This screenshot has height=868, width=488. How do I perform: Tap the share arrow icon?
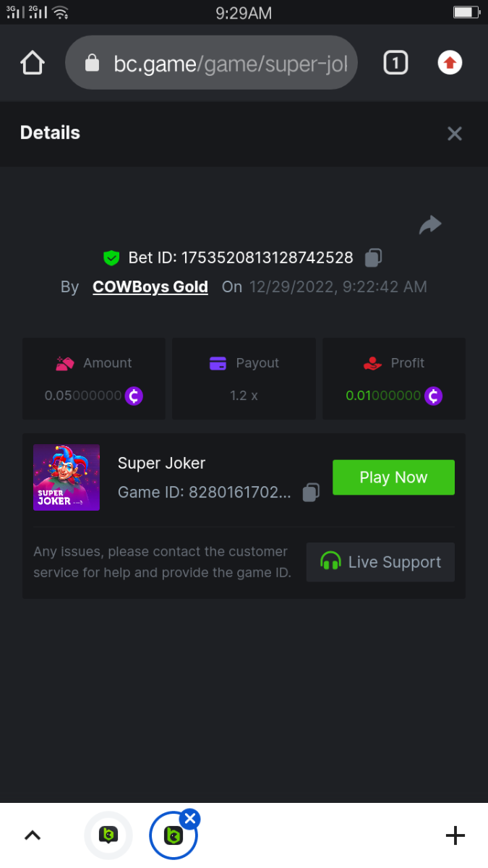[430, 225]
